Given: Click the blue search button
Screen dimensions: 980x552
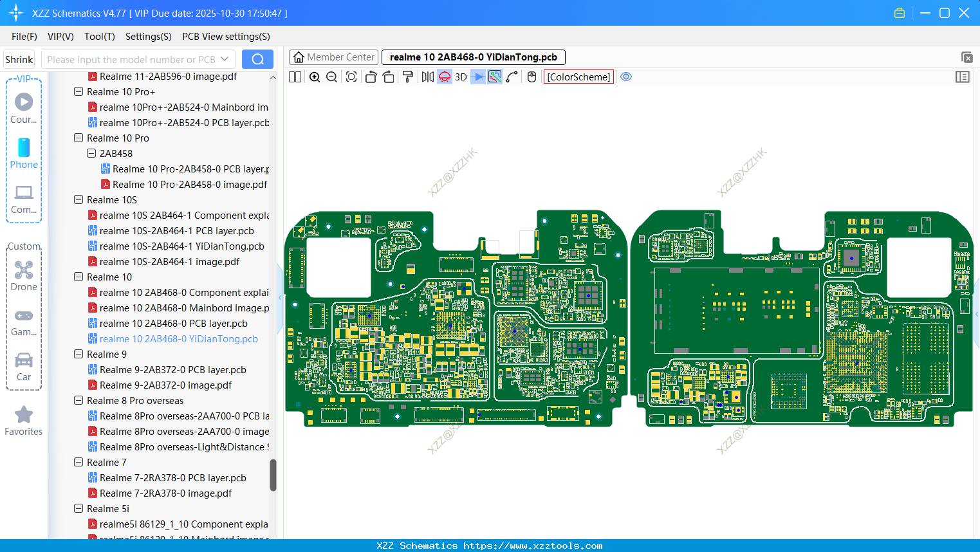Looking at the screenshot, I should click(257, 59).
